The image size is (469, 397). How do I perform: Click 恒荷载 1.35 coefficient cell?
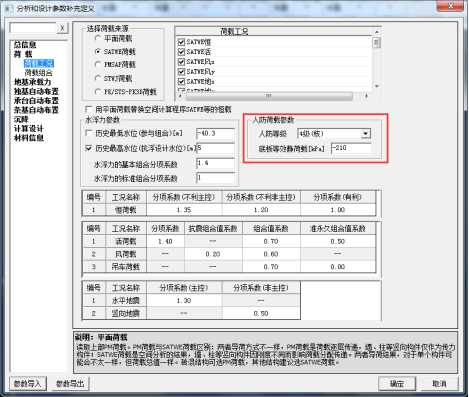pos(184,210)
